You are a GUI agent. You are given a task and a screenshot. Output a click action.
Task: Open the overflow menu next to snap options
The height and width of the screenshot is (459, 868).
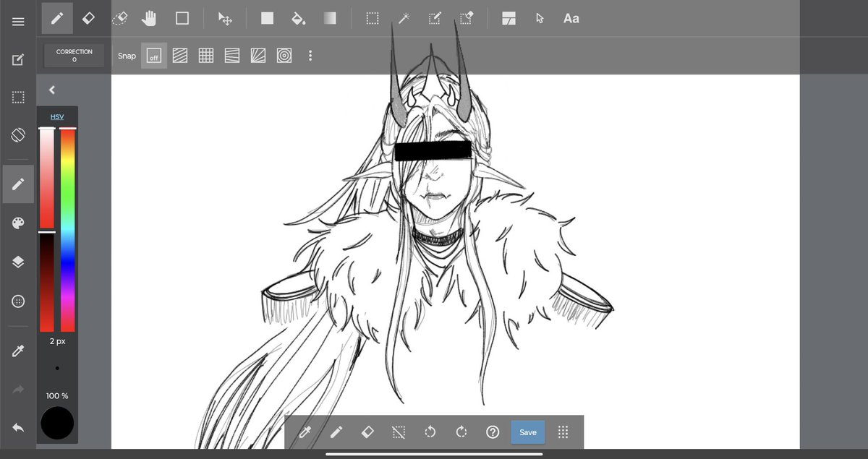click(x=310, y=55)
